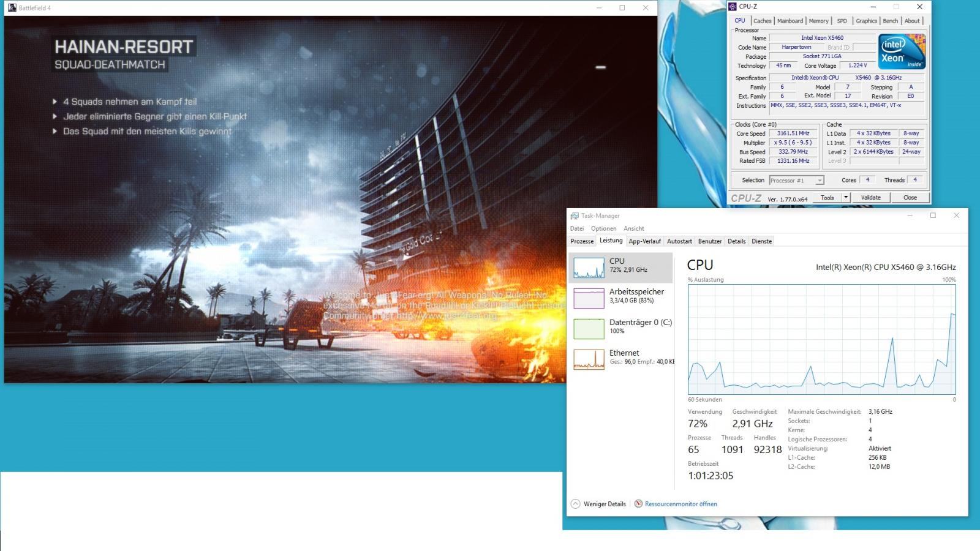The height and width of the screenshot is (551, 980).
Task: Open the Ansicht menu in Task-Manager
Action: point(634,228)
